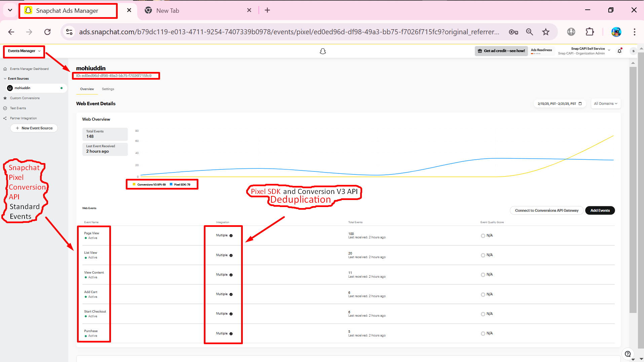The width and height of the screenshot is (644, 362).
Task: Open Test Events in sidebar
Action: [18, 108]
